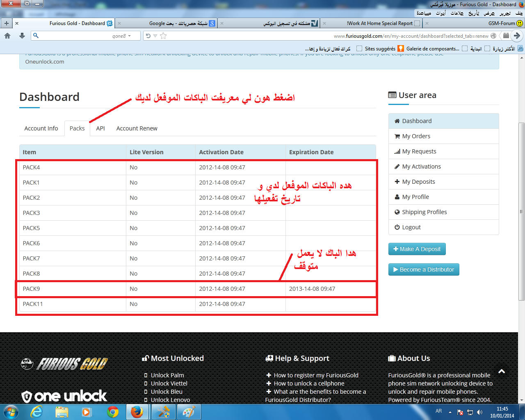This screenshot has width=525, height=420.
Task: Click PACK9 expiration date 2013-14-08 09:47
Action: (312, 289)
